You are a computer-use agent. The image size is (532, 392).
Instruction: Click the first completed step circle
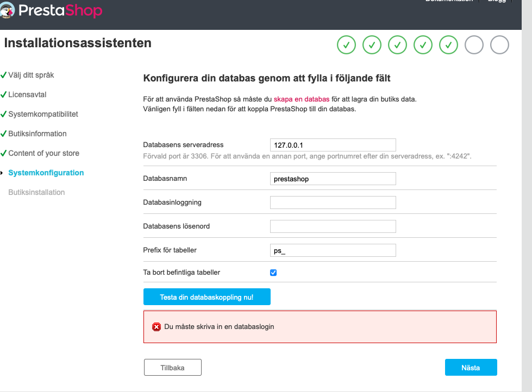pos(346,46)
